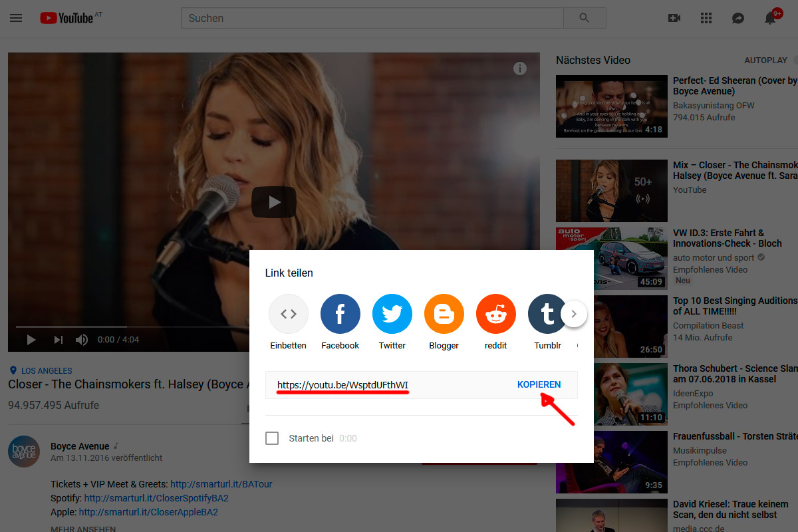The image size is (798, 532).
Task: Open the create video camera icon
Action: pyautogui.click(x=674, y=18)
